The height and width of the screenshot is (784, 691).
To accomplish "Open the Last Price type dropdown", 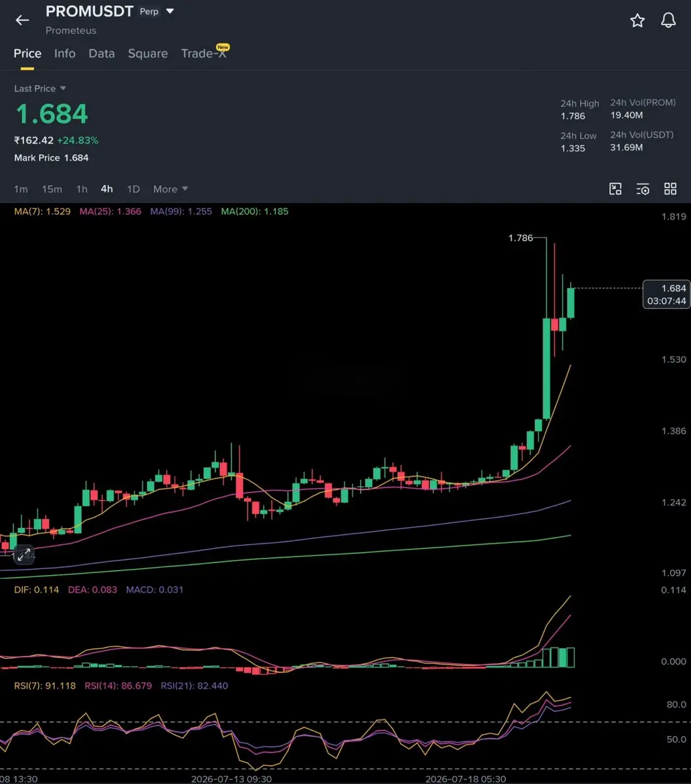I will 41,88.
